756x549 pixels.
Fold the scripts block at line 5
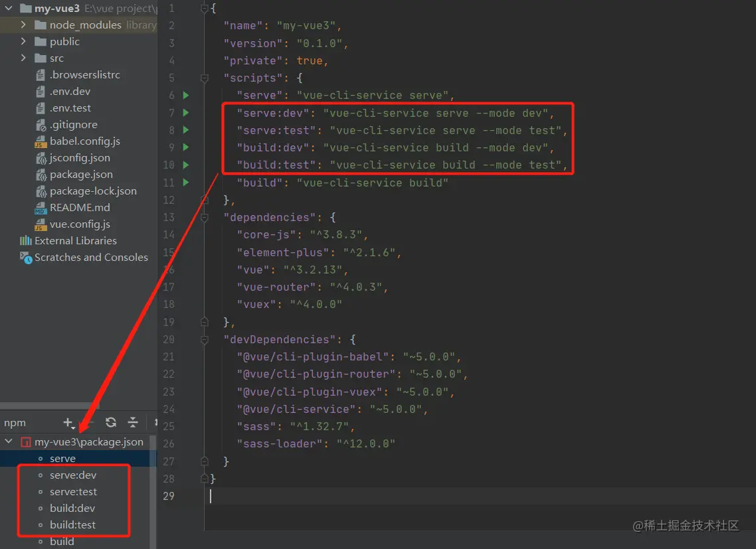coord(205,78)
